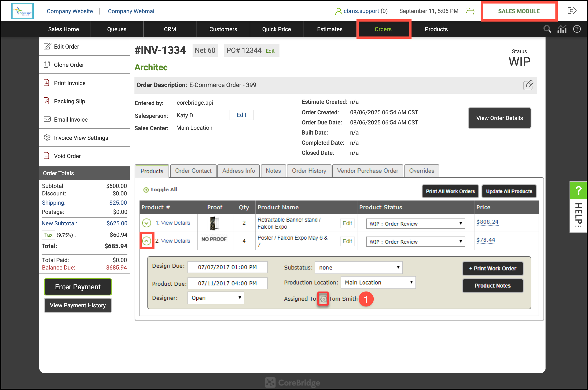588x390 pixels.
Task: Switch to Order History tab
Action: tap(309, 171)
